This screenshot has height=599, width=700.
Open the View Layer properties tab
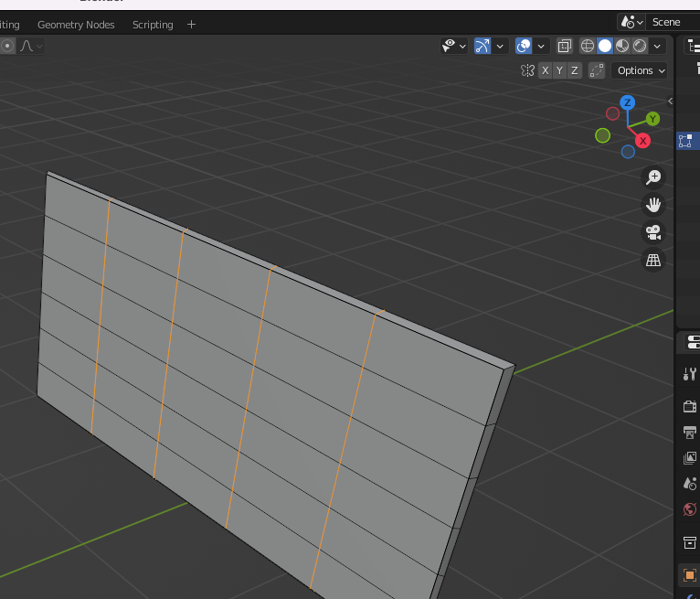(x=689, y=458)
